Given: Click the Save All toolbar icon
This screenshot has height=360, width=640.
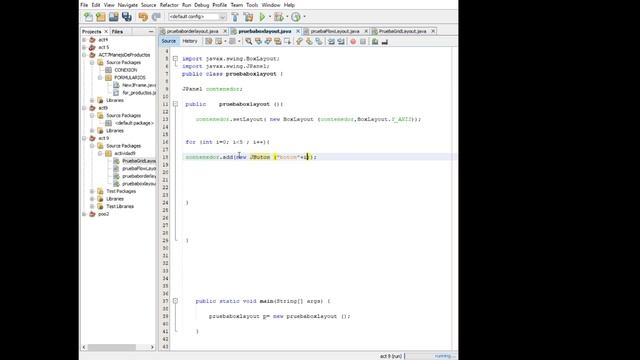Looking at the screenshot, I should [127, 17].
